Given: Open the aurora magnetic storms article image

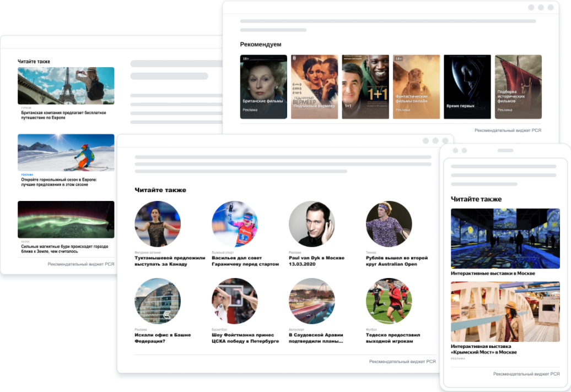Looking at the screenshot, I should click(x=66, y=219).
